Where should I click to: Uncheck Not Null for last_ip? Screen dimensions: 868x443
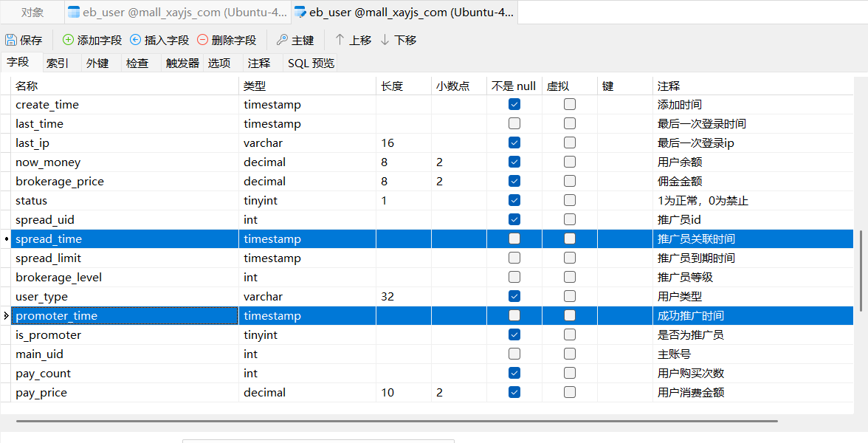(x=514, y=143)
